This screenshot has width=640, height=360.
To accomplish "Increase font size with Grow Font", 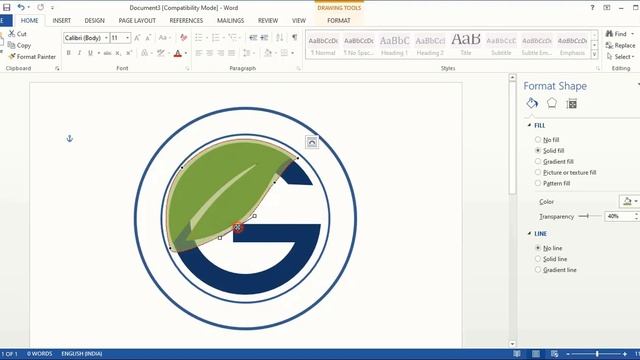I will point(137,38).
